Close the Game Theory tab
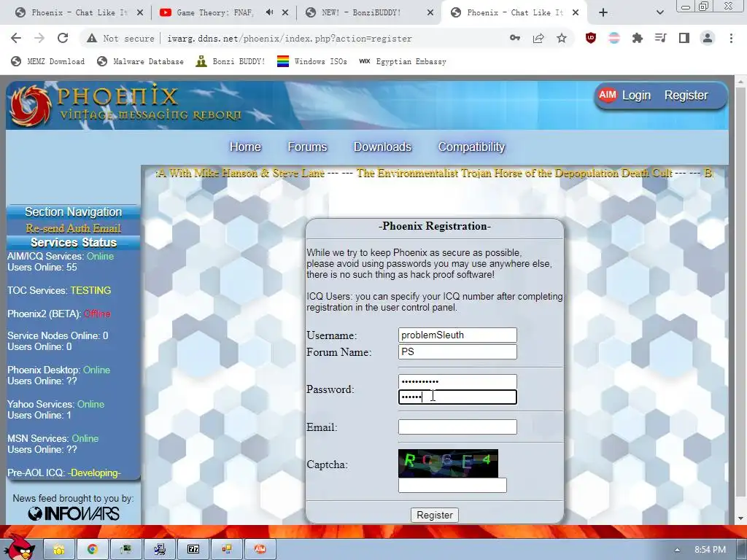This screenshot has height=560, width=747. pos(285,12)
